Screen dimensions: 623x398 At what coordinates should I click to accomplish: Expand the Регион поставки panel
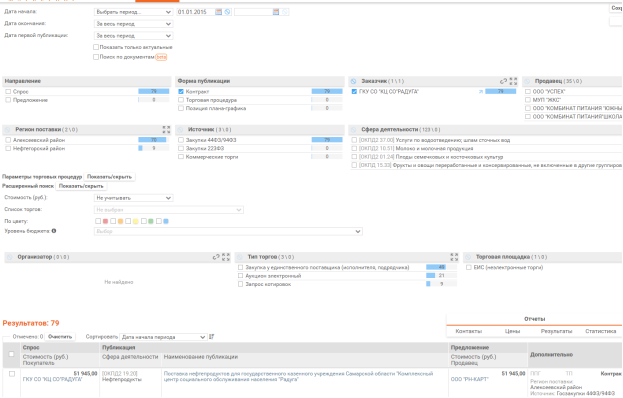(x=166, y=129)
